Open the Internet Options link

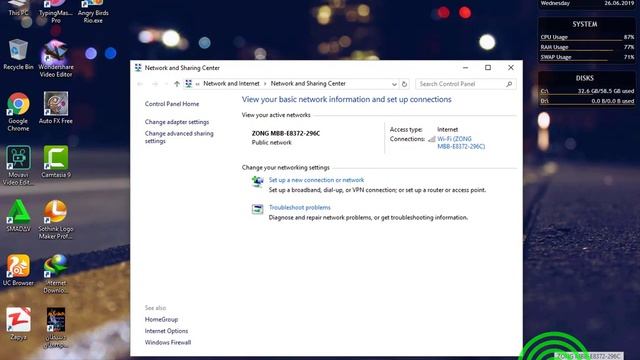[x=166, y=331]
